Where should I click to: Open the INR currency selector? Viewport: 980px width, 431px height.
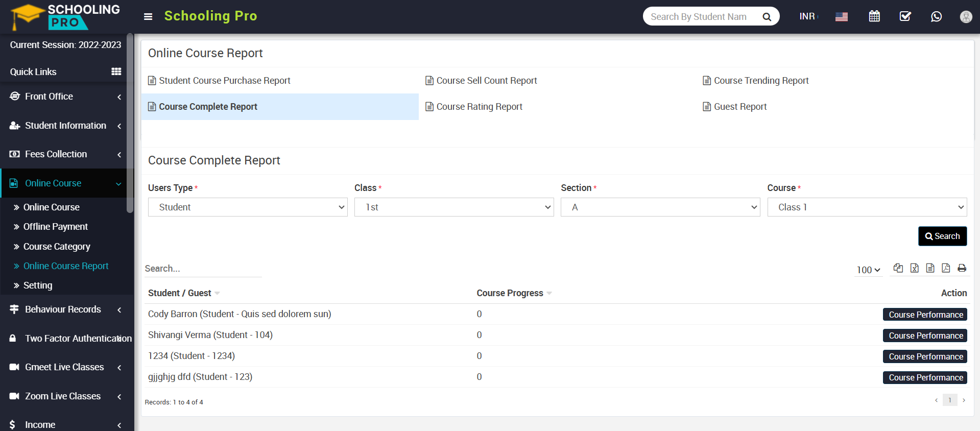click(x=808, y=16)
